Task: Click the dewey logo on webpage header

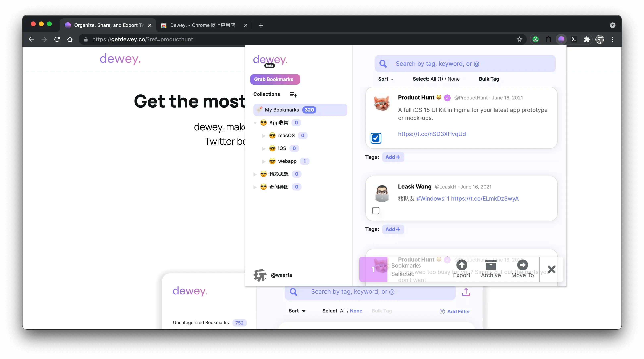Action: tap(120, 59)
